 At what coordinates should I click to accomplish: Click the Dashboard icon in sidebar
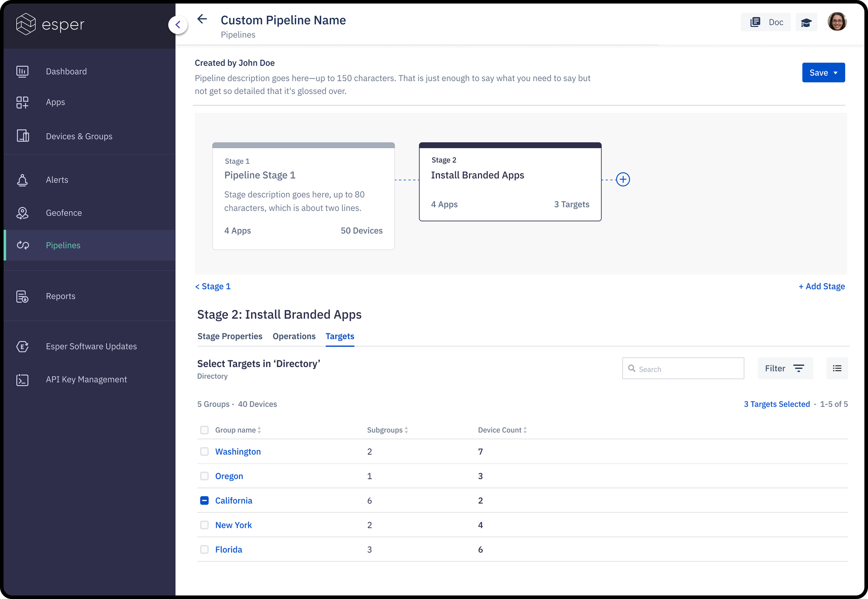[x=22, y=71]
